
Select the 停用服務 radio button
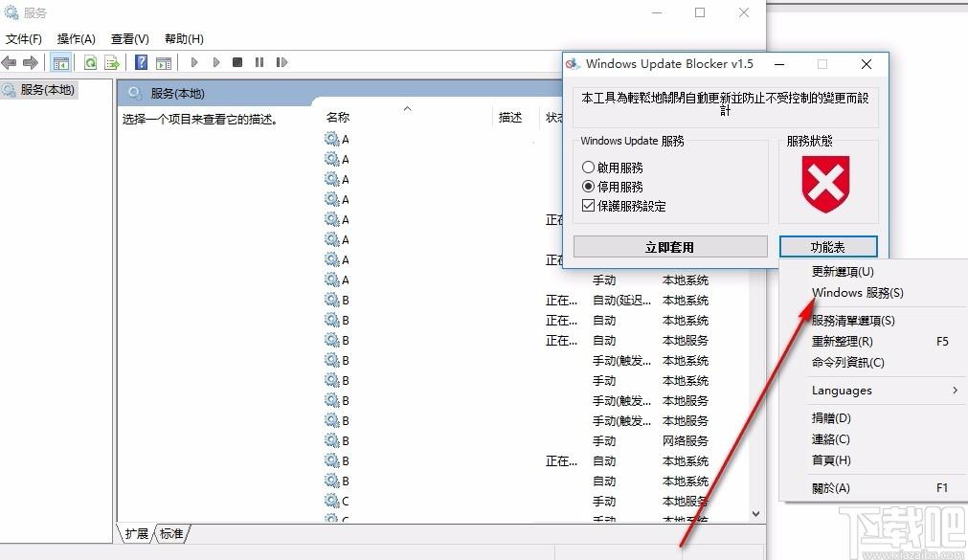[x=588, y=187]
